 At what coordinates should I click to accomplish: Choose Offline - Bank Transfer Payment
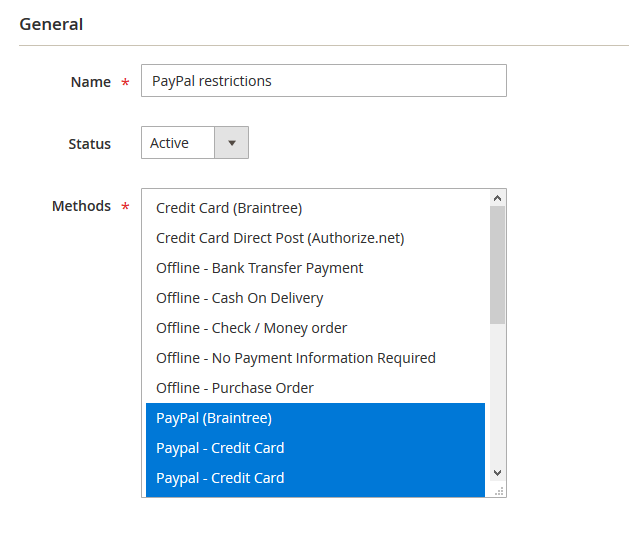(260, 268)
